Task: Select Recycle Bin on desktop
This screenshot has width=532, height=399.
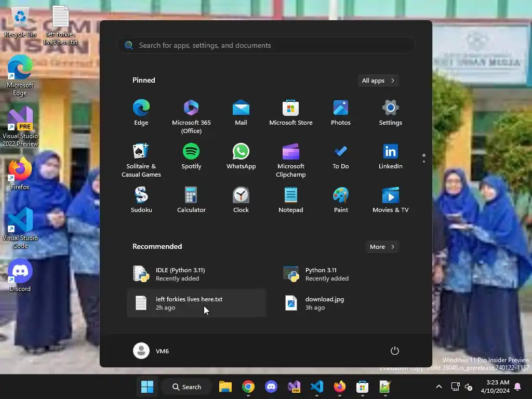Action: [x=20, y=22]
